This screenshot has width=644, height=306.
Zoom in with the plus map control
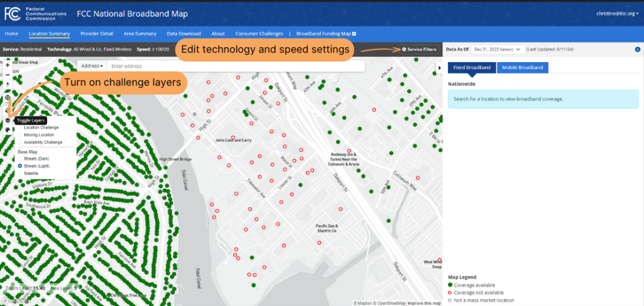8,65
